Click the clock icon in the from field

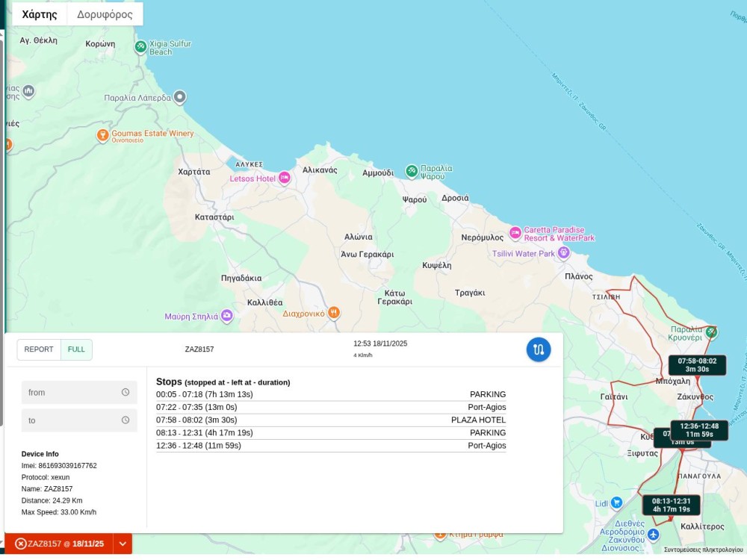coord(125,393)
